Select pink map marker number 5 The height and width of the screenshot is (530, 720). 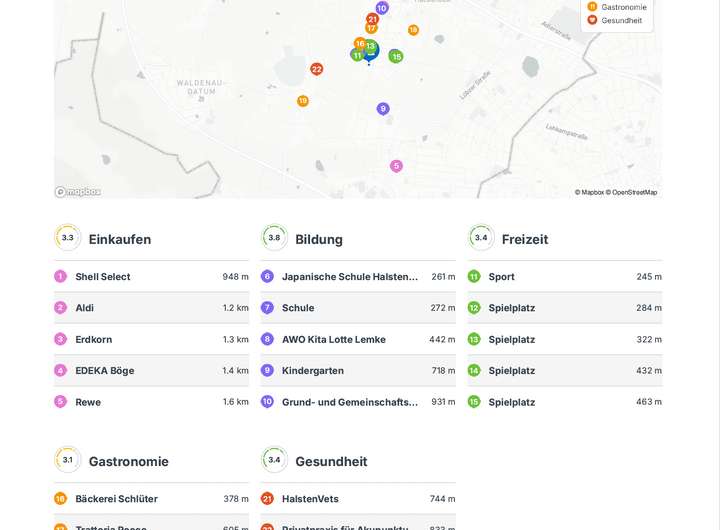(x=397, y=166)
